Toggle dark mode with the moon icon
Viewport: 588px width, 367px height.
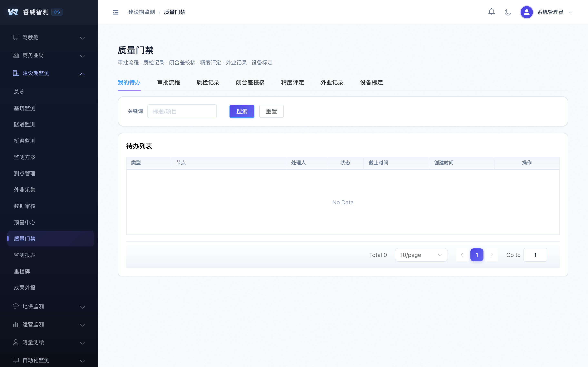coord(508,12)
